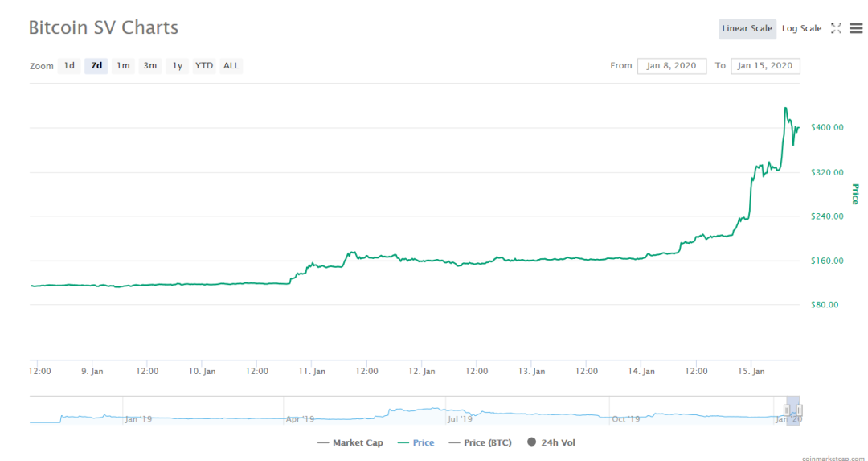Click the navigator right range handle

point(799,410)
